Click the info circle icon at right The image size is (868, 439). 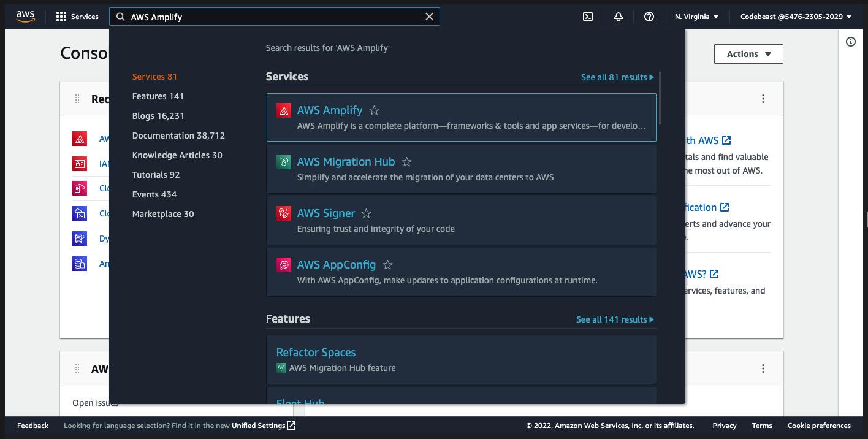(x=851, y=42)
